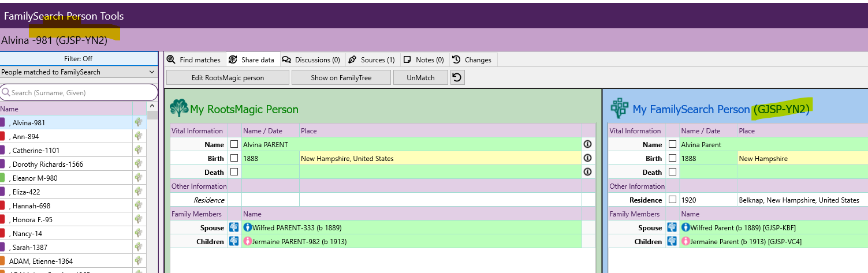Click male icon beside Wilfred PARENT-333
The height and width of the screenshot is (273, 868).
[x=248, y=227]
